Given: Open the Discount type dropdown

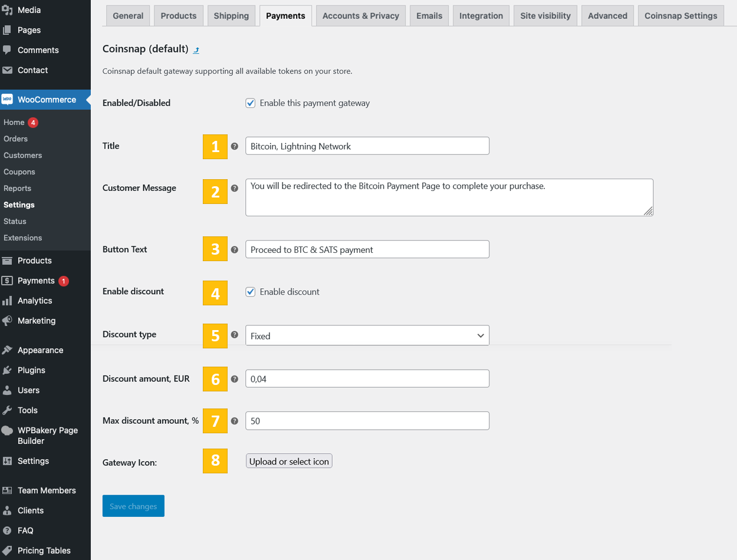Looking at the screenshot, I should [x=367, y=335].
